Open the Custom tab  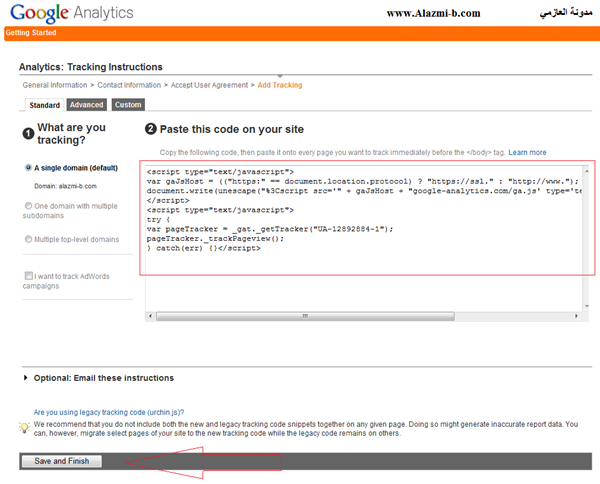(128, 105)
